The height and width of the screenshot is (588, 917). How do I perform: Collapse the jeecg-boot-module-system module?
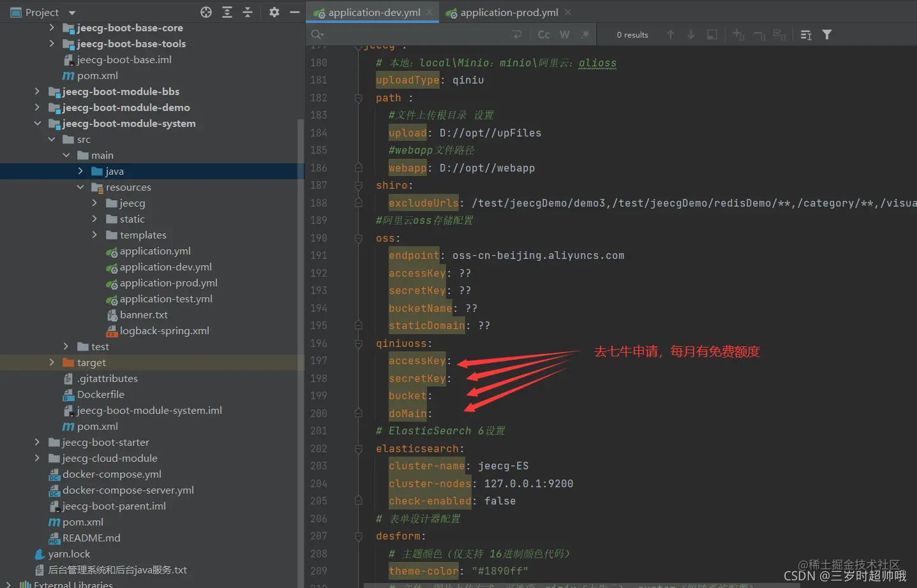point(37,123)
